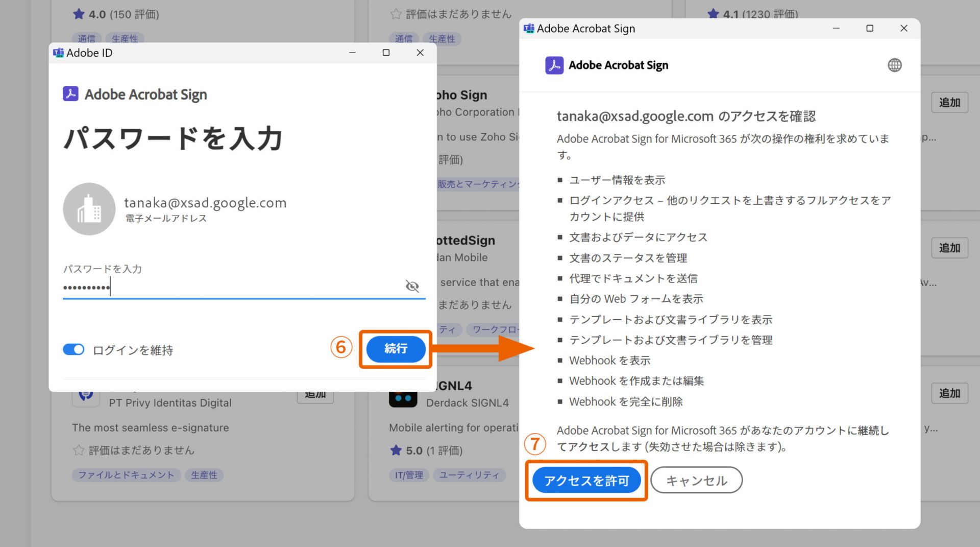980x547 pixels.
Task: Click the ファイルとドキュメント tag
Action: click(x=126, y=475)
